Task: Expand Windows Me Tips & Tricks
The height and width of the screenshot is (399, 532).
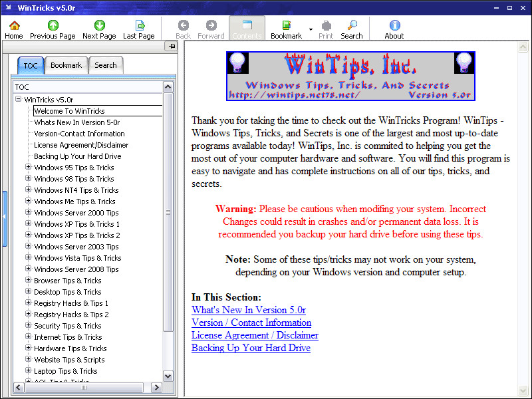Action: [29, 201]
